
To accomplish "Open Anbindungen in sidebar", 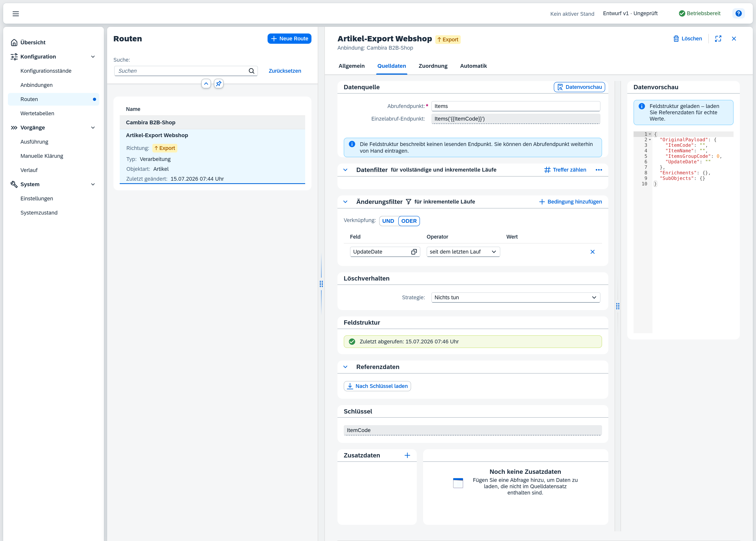I will [x=53, y=85].
